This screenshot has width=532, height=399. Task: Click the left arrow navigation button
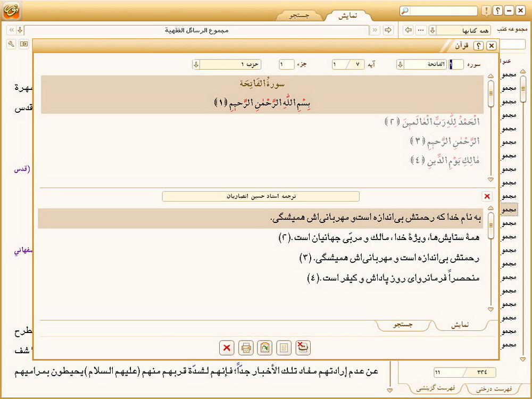pos(409,30)
